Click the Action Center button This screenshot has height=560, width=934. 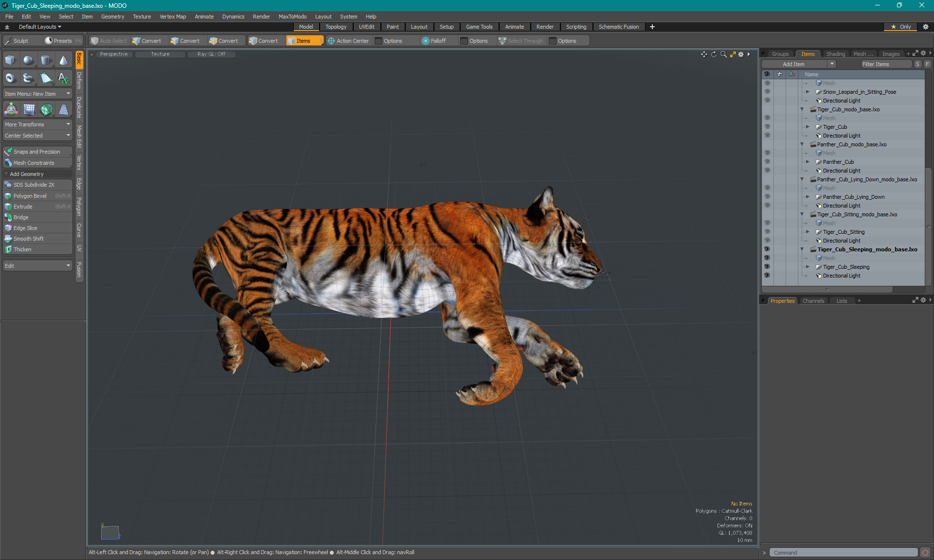(x=348, y=41)
